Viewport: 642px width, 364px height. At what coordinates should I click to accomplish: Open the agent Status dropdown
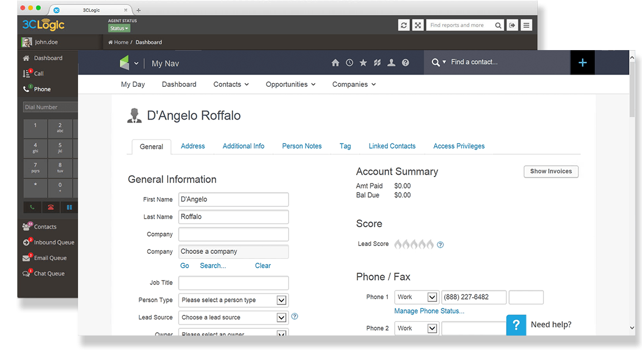point(119,28)
